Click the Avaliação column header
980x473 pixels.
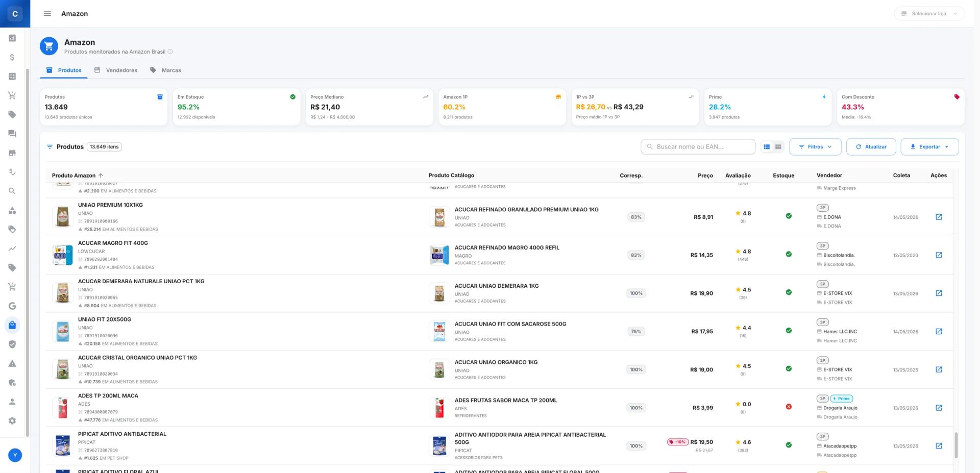(x=738, y=176)
